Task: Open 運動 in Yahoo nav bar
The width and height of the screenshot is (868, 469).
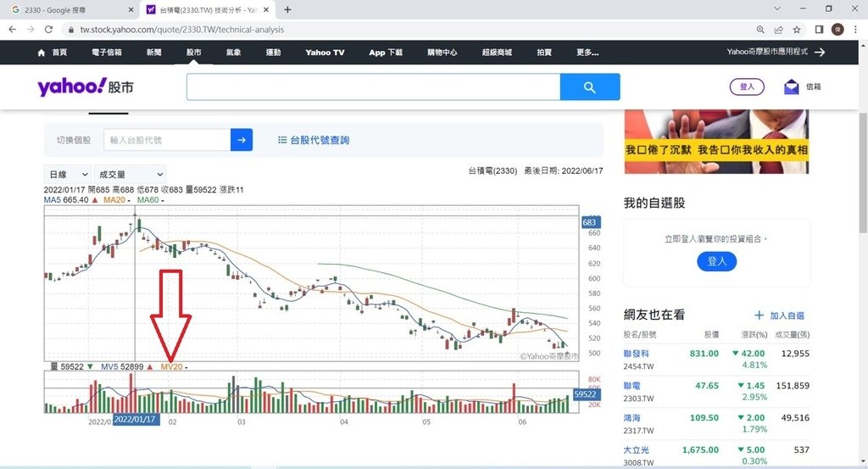Action: click(x=274, y=53)
